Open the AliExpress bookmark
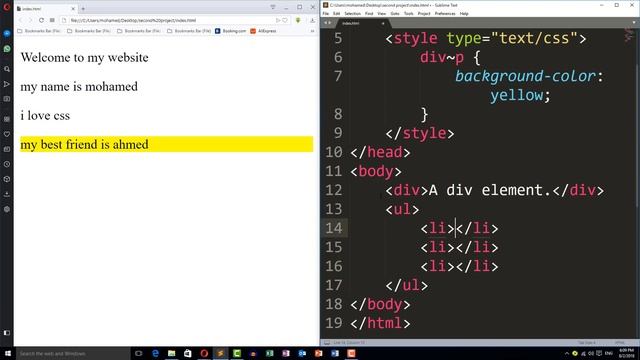640x360 pixels. pos(263,31)
